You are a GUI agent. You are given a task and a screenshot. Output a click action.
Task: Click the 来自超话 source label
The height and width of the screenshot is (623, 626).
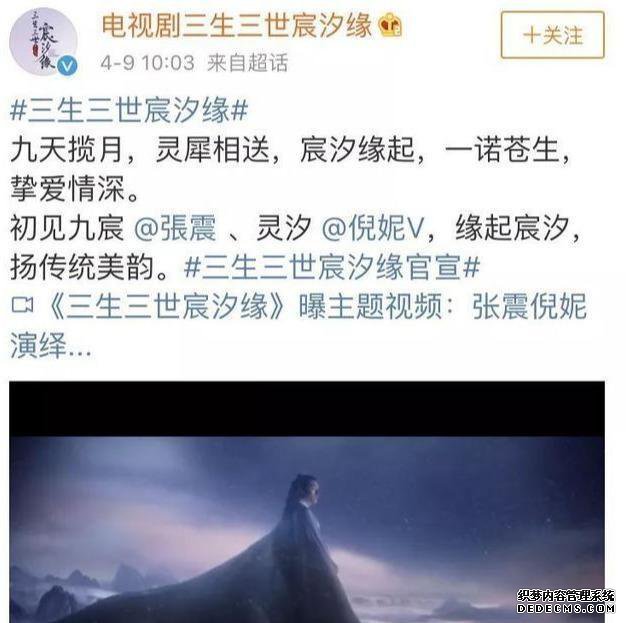pos(247,63)
